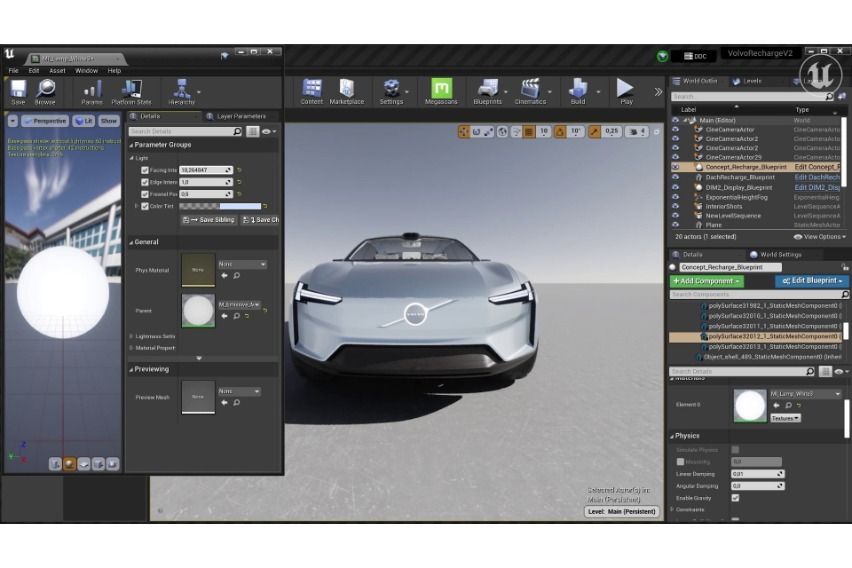This screenshot has height=568, width=852.
Task: Toggle Perspective view button in preview viewport
Action: click(x=45, y=121)
